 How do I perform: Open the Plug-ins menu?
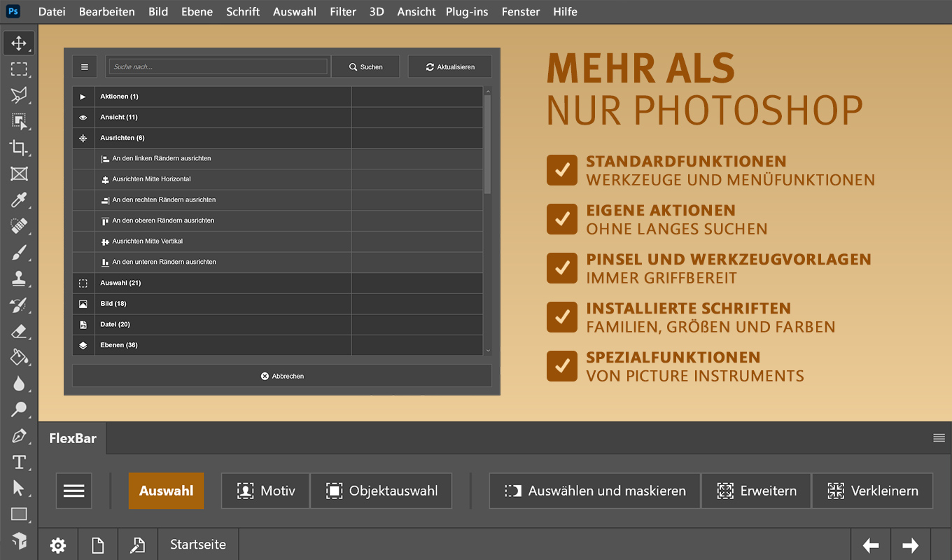(467, 11)
